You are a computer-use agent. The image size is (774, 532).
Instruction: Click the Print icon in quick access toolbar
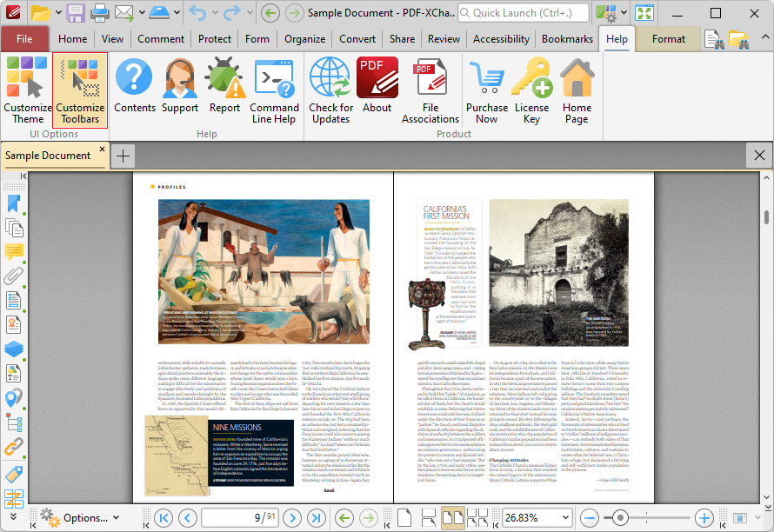99,13
